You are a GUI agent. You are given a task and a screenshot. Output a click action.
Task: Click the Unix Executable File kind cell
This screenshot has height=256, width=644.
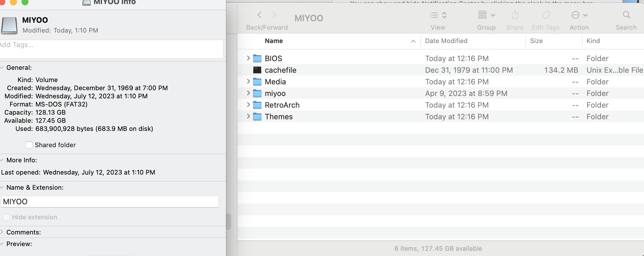(x=615, y=70)
